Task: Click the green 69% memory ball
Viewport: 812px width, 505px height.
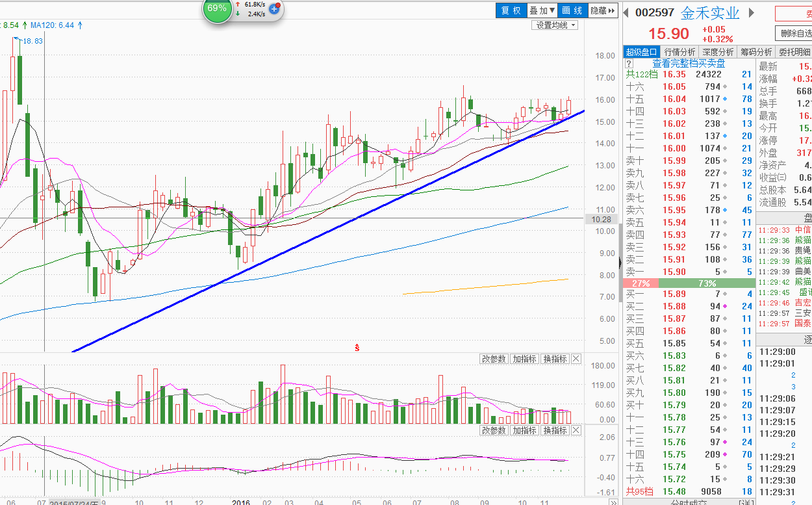Action: (x=217, y=8)
